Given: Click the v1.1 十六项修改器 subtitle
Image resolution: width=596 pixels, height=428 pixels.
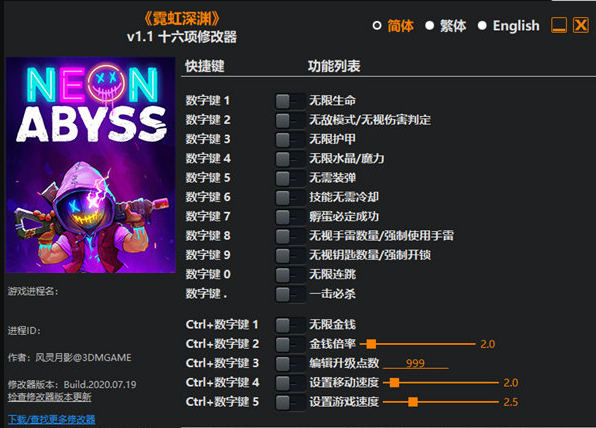Looking at the screenshot, I should point(182,37).
